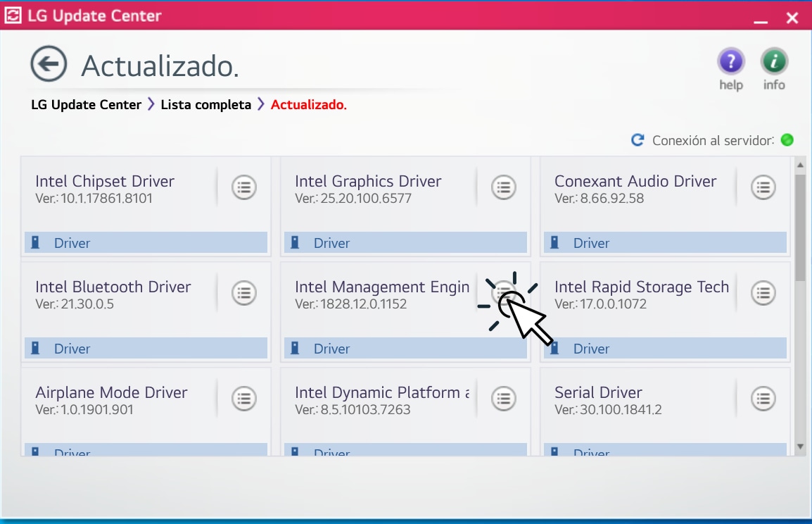The width and height of the screenshot is (812, 524).
Task: Minimize the LG Update Center window
Action: pos(761,21)
